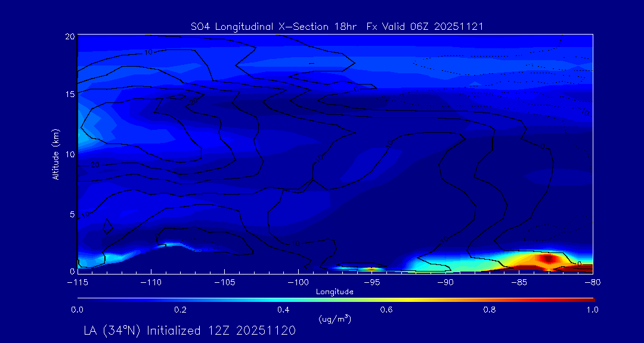Image resolution: width=644 pixels, height=343 pixels.
Task: Select the altitude axis tick "5"
Action: coord(72,214)
